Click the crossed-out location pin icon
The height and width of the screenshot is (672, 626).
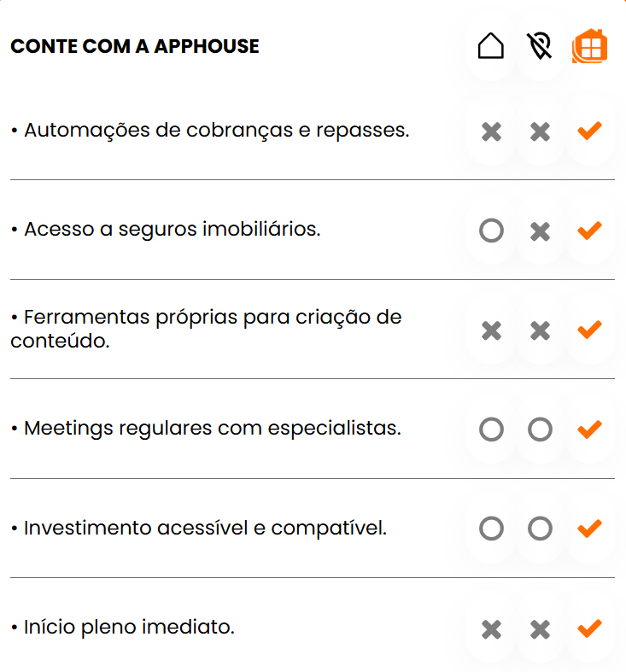(x=540, y=46)
